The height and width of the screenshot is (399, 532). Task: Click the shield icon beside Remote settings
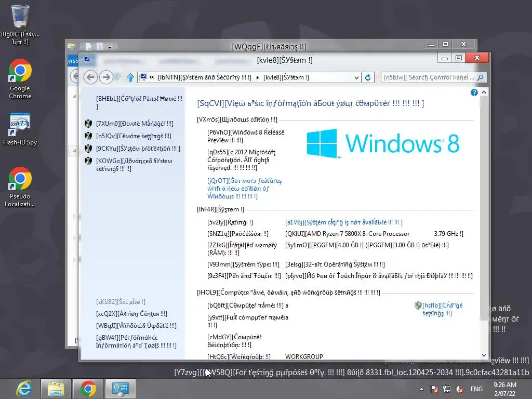point(88,136)
